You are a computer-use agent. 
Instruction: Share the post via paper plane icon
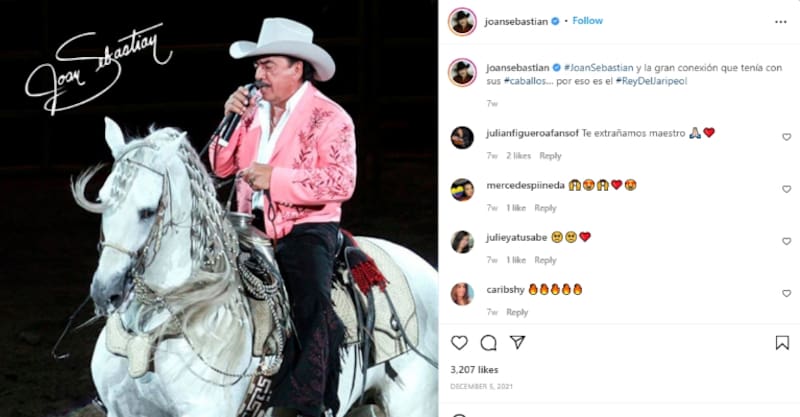[x=517, y=342]
